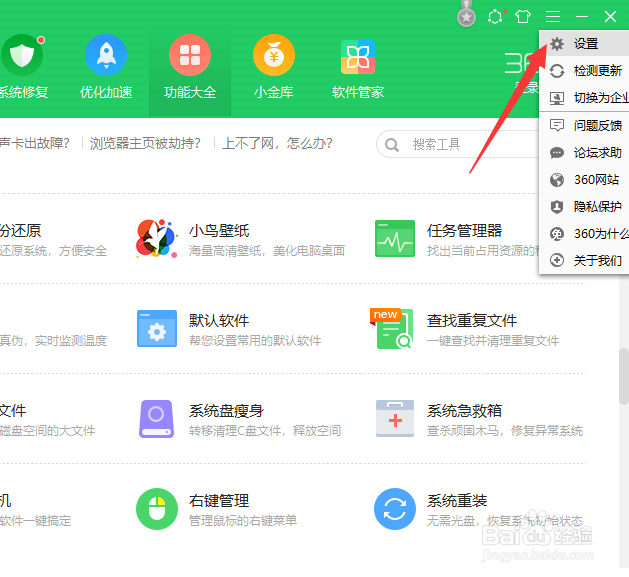Click the 任务管理器 title text
This screenshot has width=629, height=577.
click(x=464, y=231)
